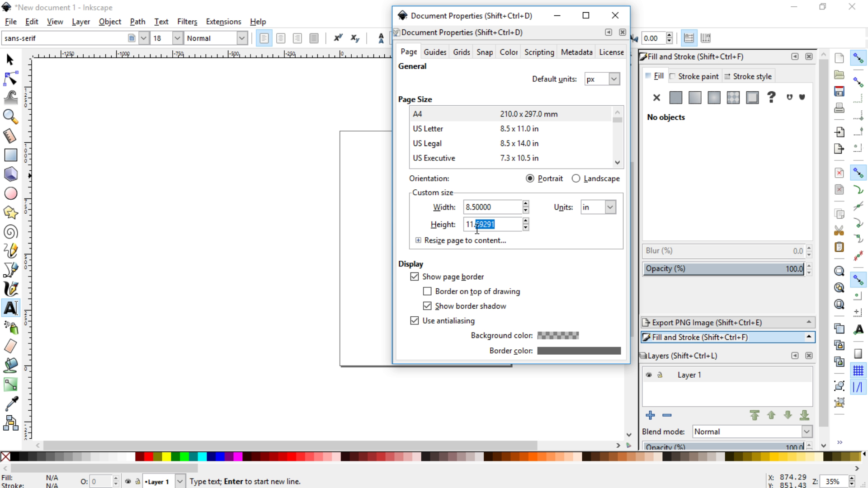
Task: Select US Legal page size
Action: tap(511, 143)
